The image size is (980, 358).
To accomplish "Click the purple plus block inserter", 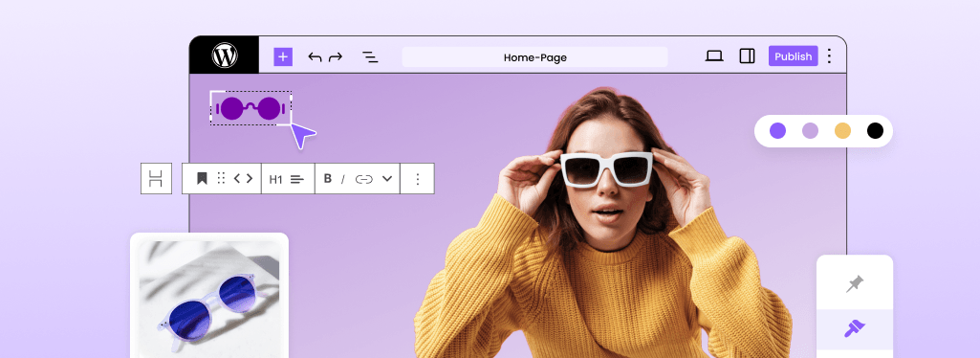I will coord(282,56).
